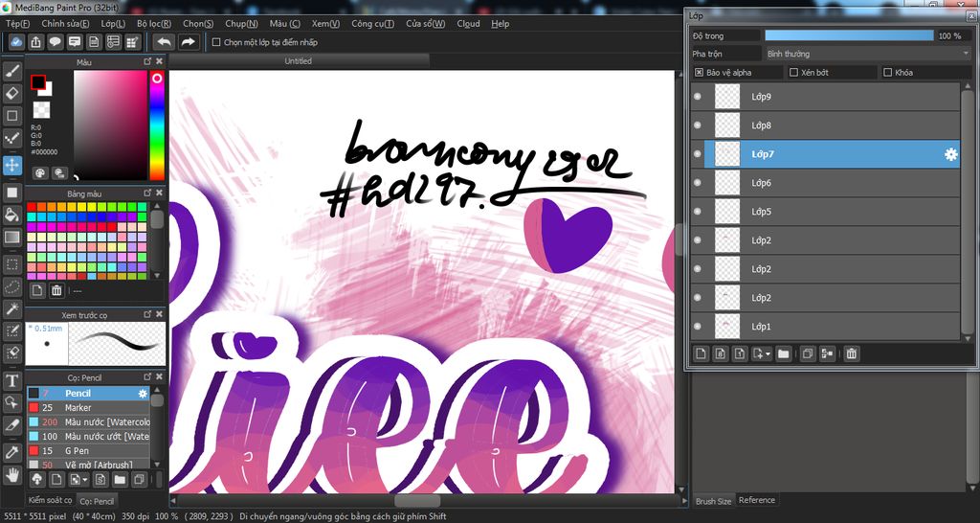Open the Bộ lọc(R) menu
Image resolution: width=980 pixels, height=523 pixels.
coord(154,24)
